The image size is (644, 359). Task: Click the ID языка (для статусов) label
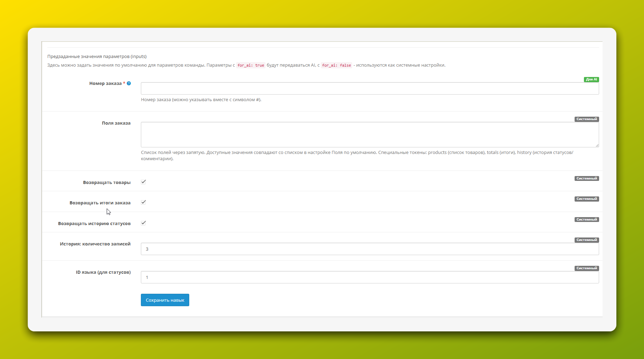tap(103, 272)
